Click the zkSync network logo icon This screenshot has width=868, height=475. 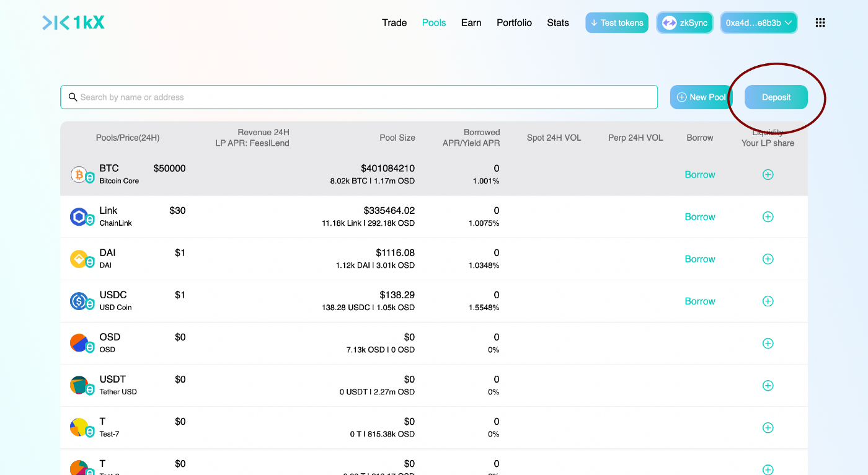tap(669, 23)
